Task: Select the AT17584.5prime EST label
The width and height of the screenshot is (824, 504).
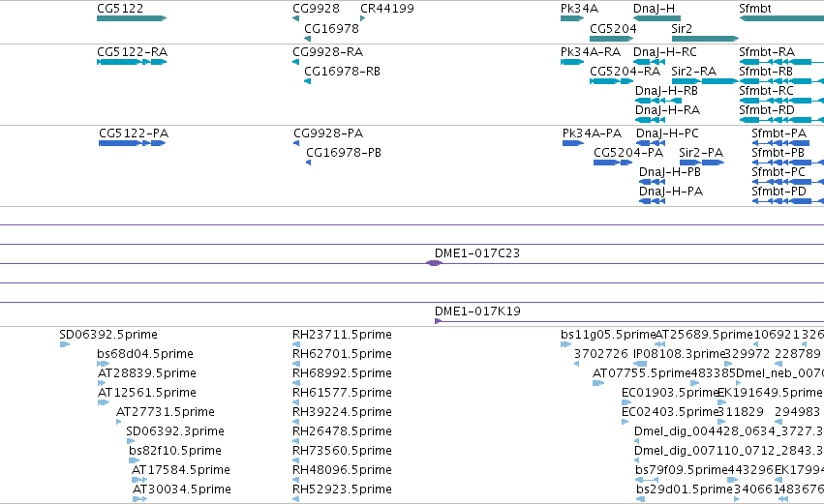Action: (181, 470)
